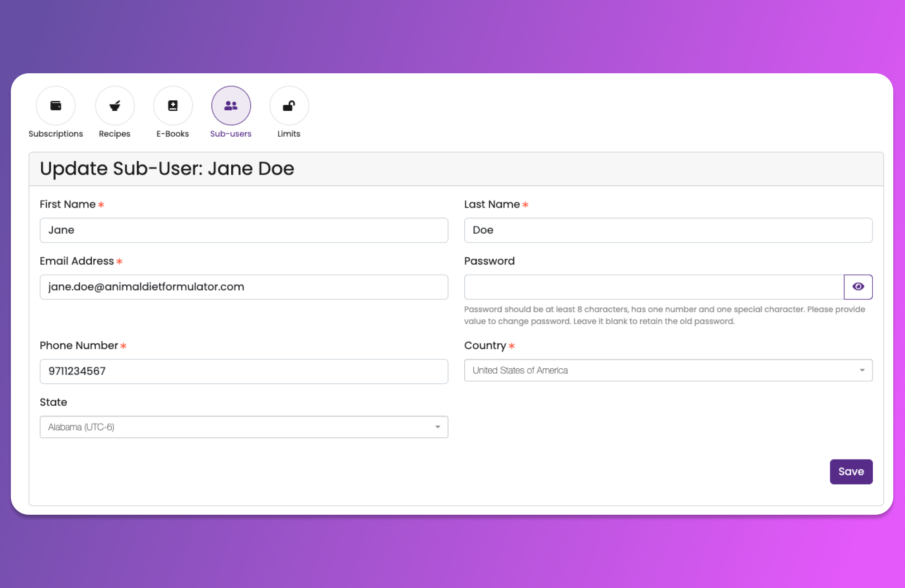Click the Phone Number field
Screen dimensions: 905x588
[244, 371]
